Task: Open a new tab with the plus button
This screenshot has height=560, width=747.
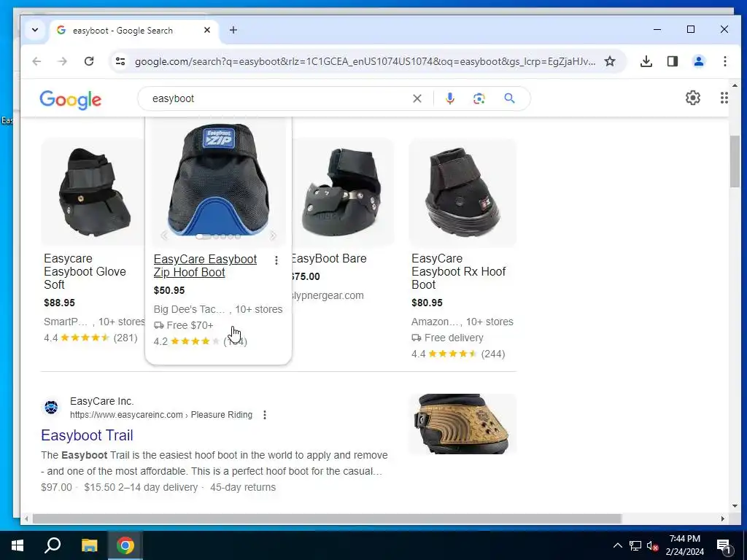Action: point(233,30)
